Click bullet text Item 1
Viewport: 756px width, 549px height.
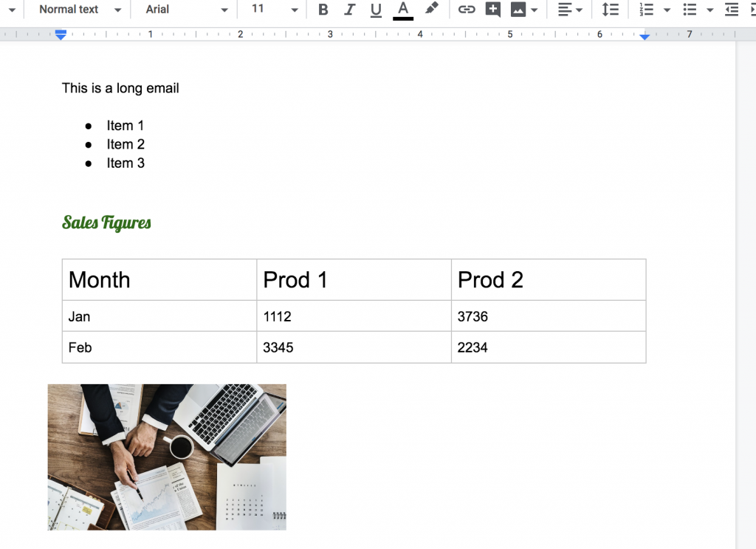[x=126, y=126]
